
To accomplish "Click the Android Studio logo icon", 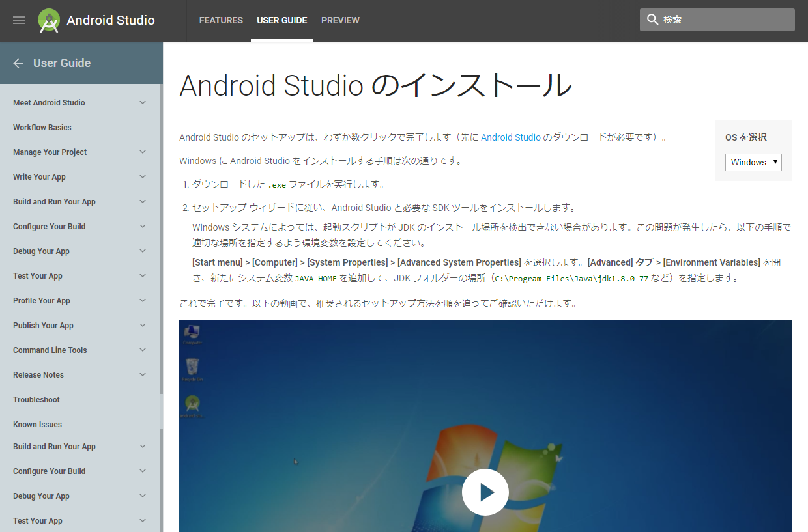I will [49, 21].
